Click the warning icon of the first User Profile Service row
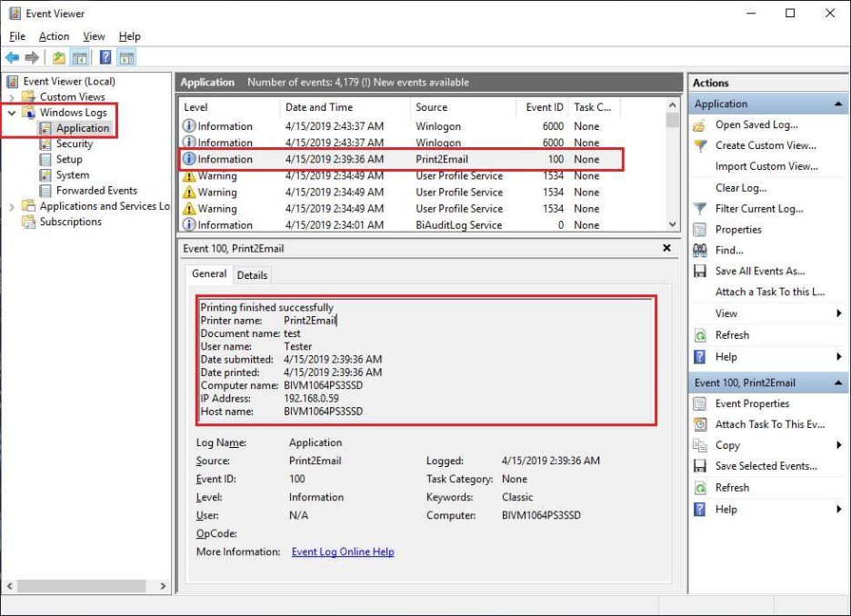Image resolution: width=851 pixels, height=616 pixels. 189,176
